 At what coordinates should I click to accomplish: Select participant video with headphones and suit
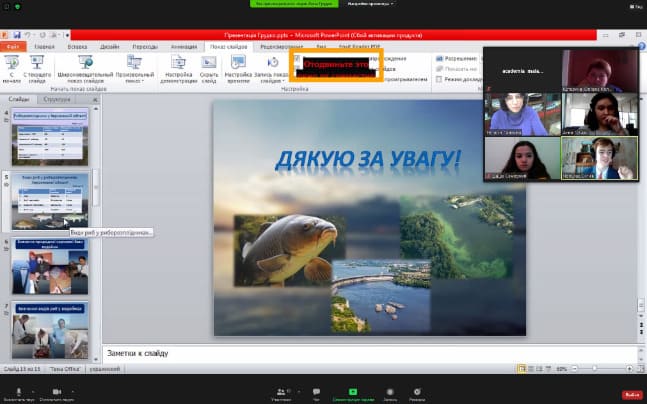pyautogui.click(x=600, y=158)
